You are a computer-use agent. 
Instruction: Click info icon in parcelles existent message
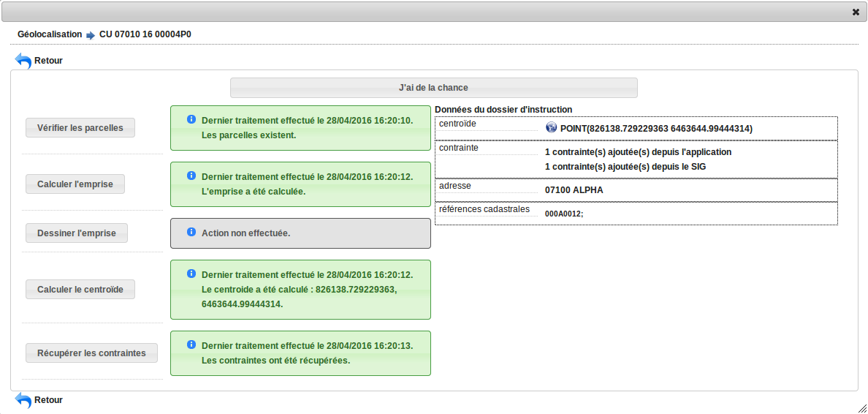point(191,119)
